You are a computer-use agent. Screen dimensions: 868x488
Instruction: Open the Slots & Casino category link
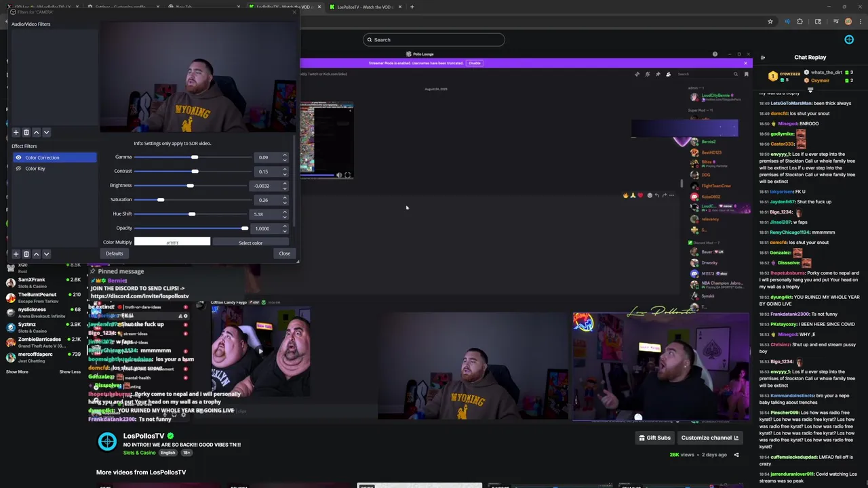click(x=140, y=453)
